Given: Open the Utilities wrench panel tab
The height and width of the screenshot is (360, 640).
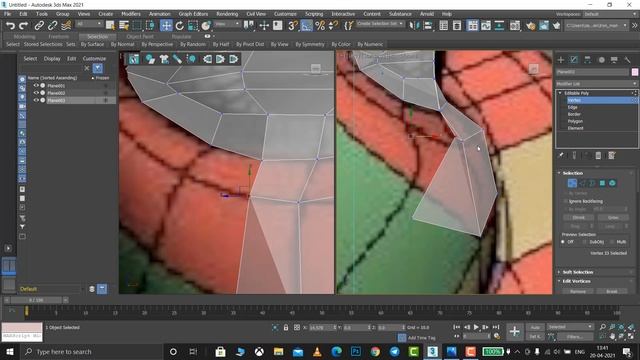Looking at the screenshot, I should pos(627,60).
